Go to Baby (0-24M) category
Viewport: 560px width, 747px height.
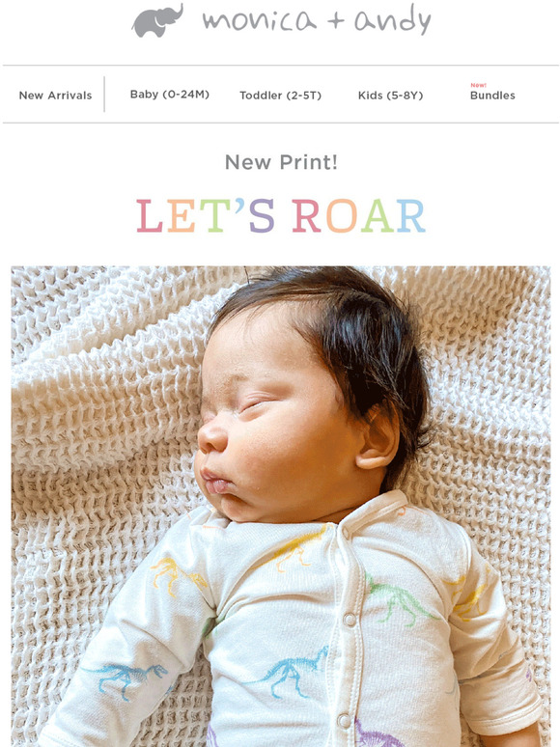[x=170, y=95]
